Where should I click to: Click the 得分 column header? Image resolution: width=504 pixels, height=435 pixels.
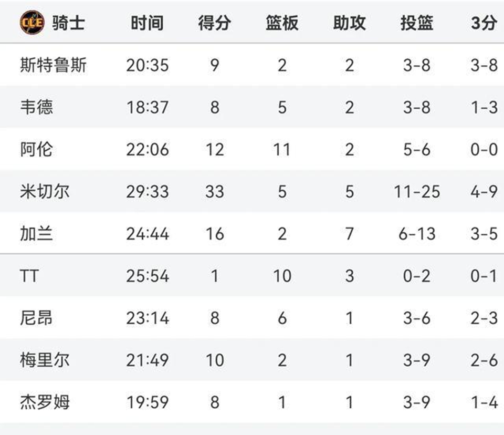tap(214, 23)
